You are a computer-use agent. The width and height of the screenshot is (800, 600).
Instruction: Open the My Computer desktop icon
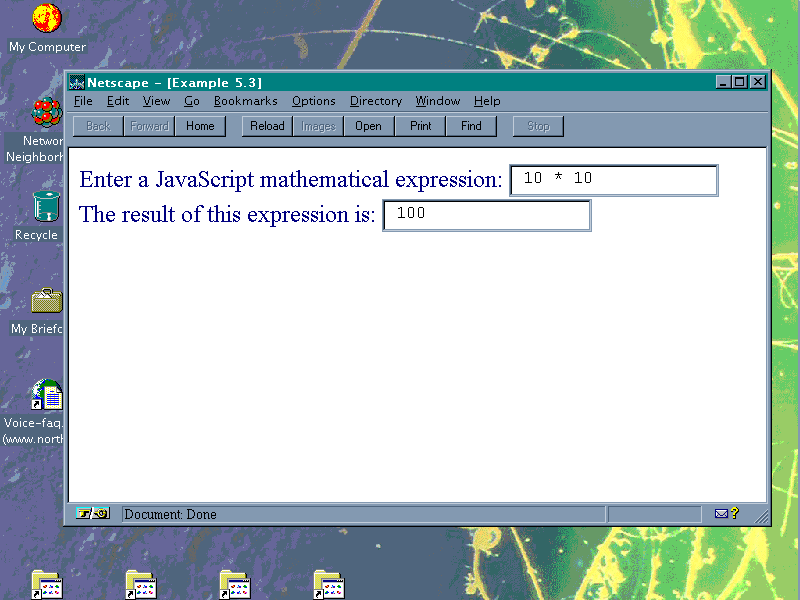pyautogui.click(x=46, y=18)
